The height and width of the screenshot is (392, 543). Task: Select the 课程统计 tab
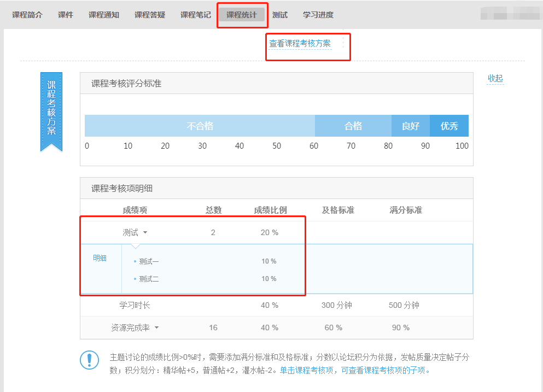(x=242, y=15)
